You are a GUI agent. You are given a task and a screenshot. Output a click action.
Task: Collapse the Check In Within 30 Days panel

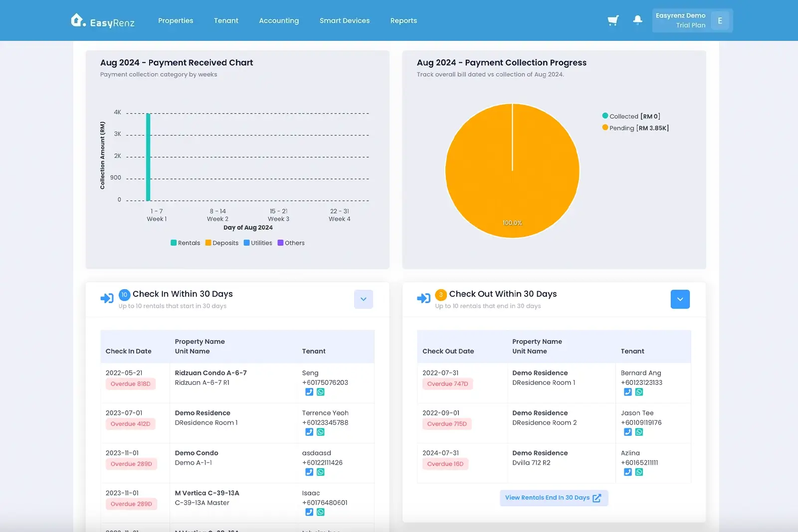363,299
